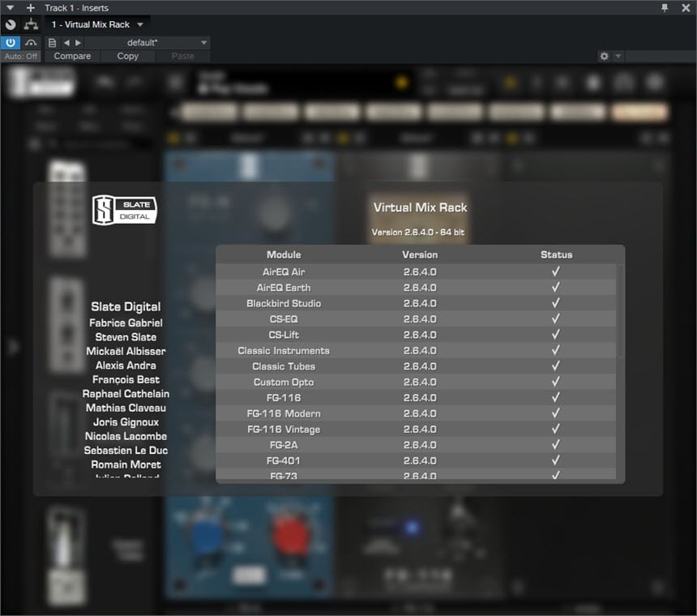The height and width of the screenshot is (616, 697).
Task: Click the Version 2.6.4.0 - 64 bit text
Action: [418, 232]
